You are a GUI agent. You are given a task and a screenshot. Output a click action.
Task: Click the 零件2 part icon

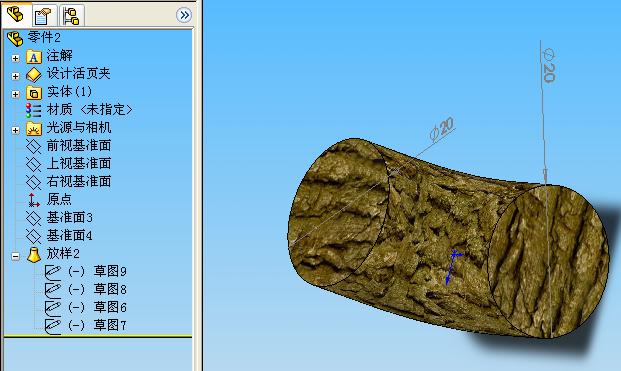15,38
